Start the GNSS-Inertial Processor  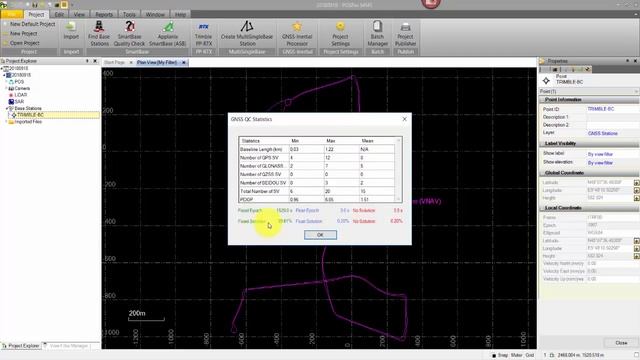pos(297,33)
